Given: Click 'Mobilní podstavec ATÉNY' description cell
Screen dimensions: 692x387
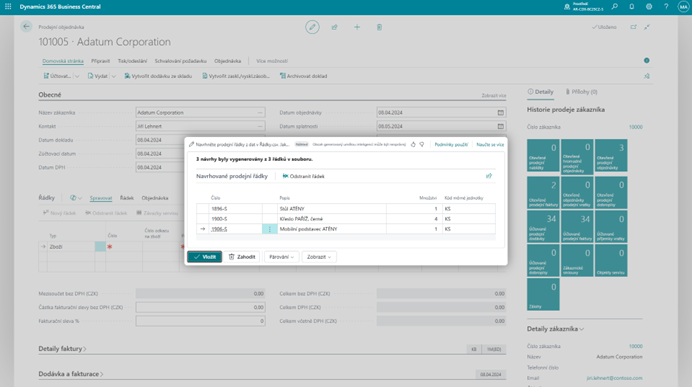Looking at the screenshot, I should coord(332,229).
